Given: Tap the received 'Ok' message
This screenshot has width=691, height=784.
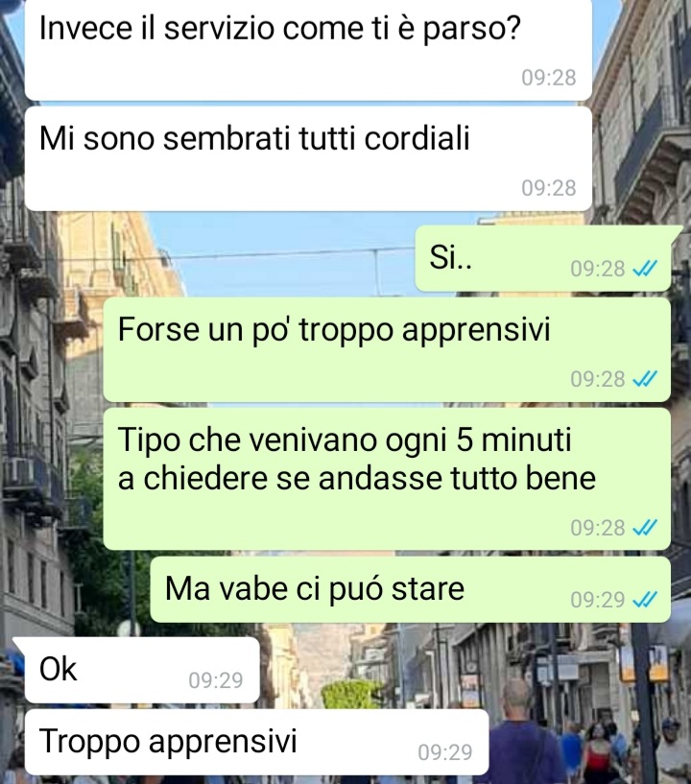Looking at the screenshot, I should pos(142,670).
